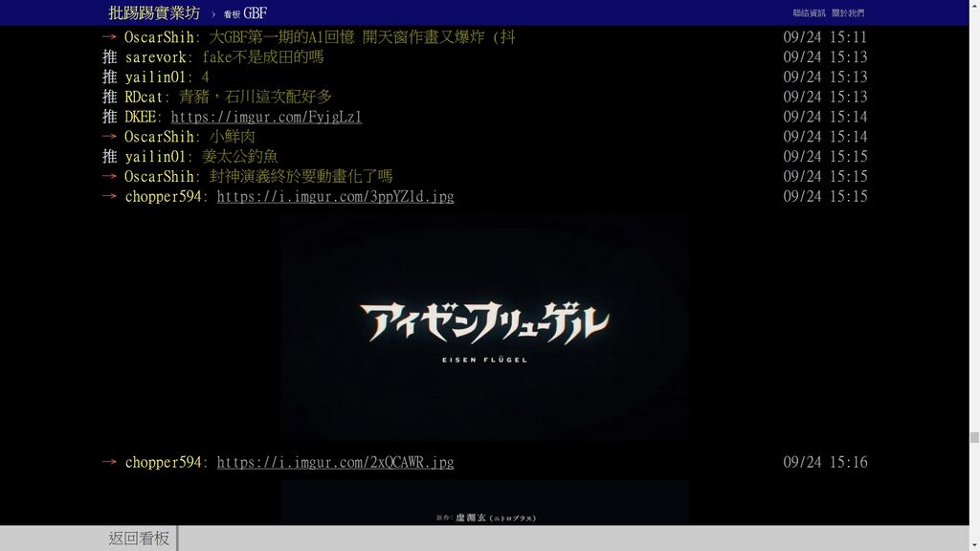Select comment text fake不是成田的嗎

(262, 57)
